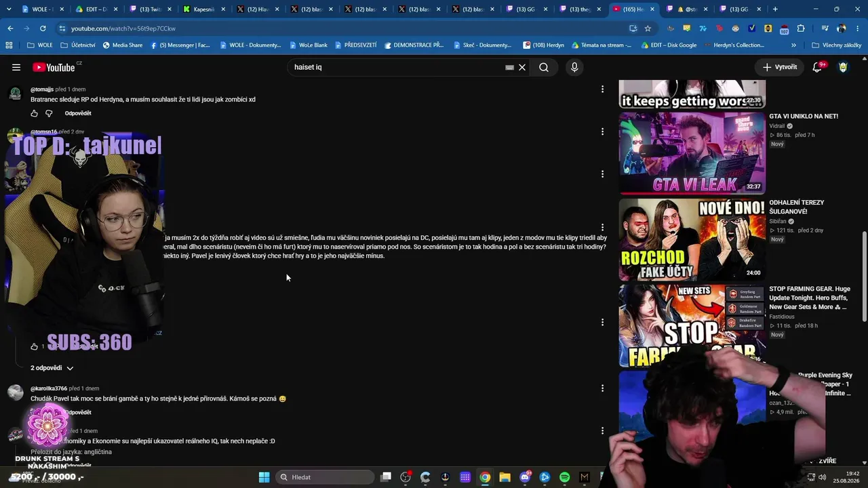Switch to the Kapesník browser tab

pos(204,9)
